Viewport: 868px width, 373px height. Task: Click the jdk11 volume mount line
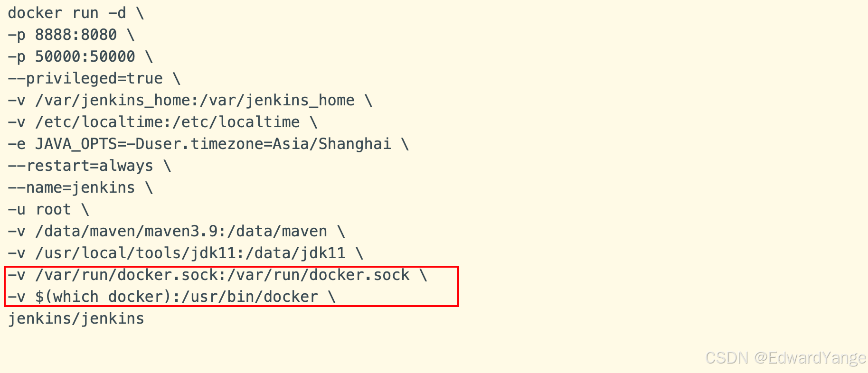pos(185,253)
